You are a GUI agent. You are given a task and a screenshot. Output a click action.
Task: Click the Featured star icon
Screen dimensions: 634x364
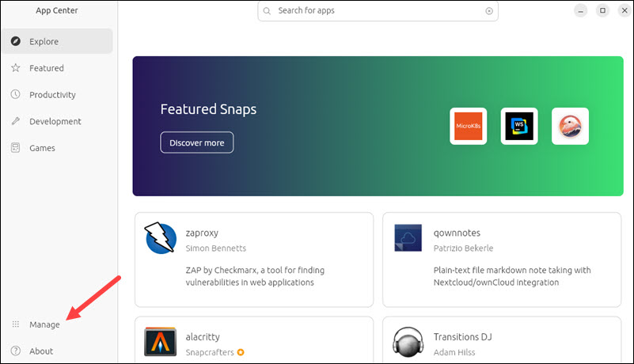[x=15, y=68]
